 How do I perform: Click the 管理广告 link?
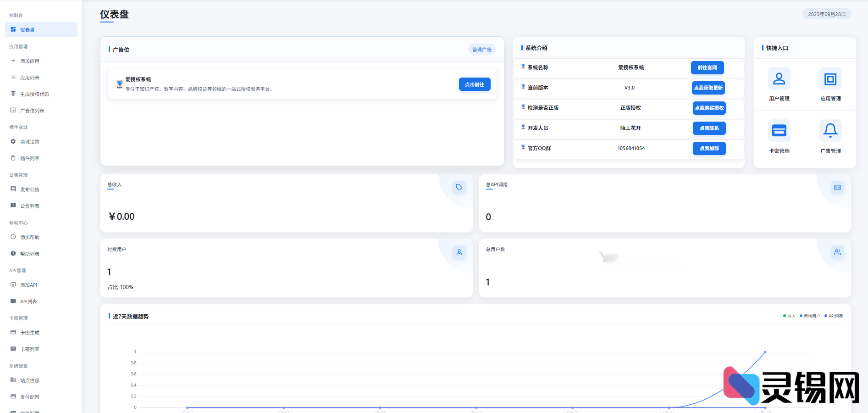(481, 50)
